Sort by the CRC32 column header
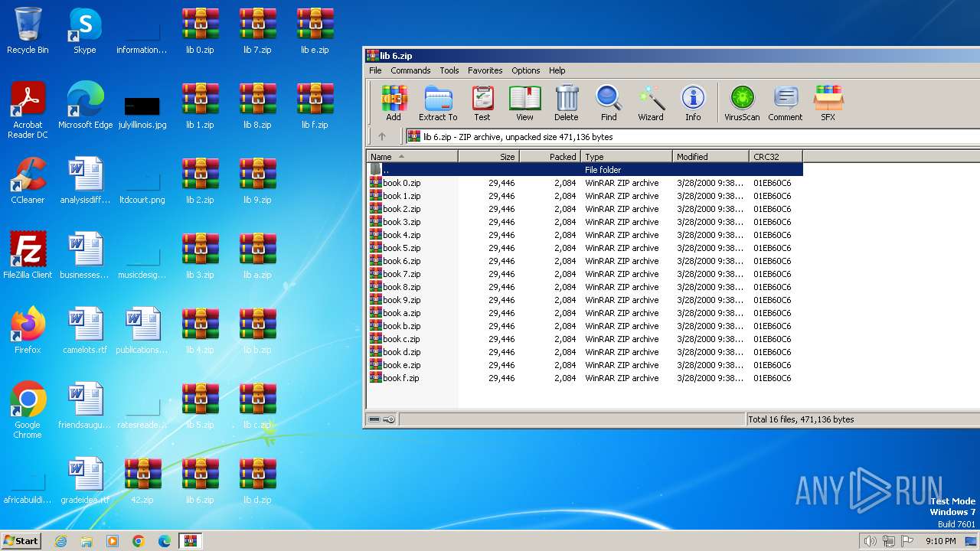This screenshot has width=980, height=551. [x=776, y=156]
